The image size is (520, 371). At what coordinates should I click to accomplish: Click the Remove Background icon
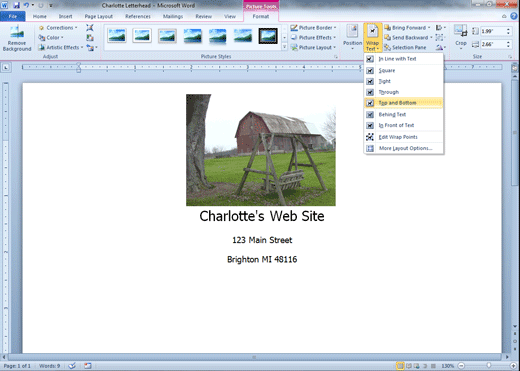point(17,33)
